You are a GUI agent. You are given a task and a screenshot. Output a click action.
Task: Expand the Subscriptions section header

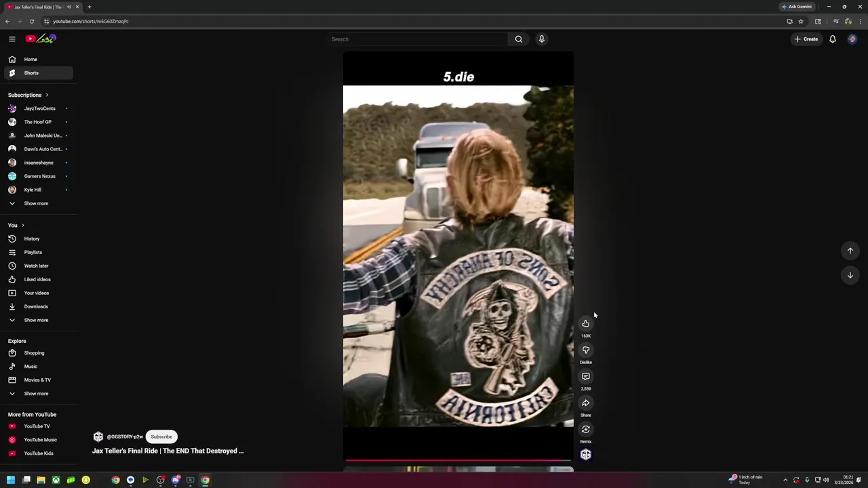28,95
